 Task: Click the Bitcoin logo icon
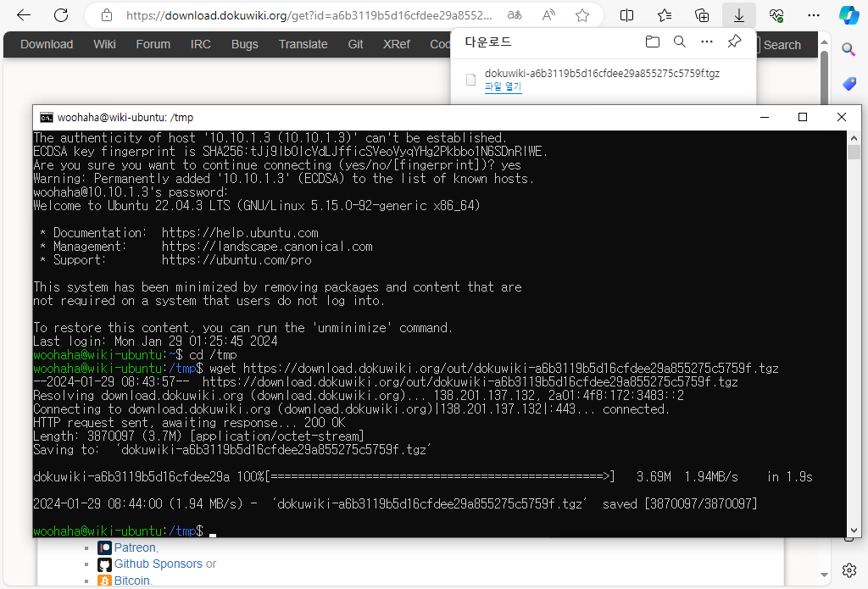104,581
